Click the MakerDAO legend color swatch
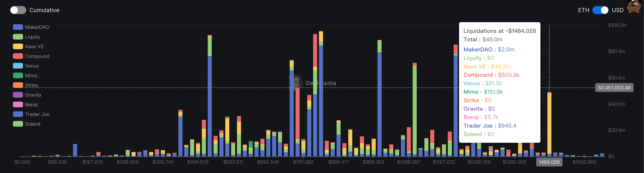Viewport: 644px width, 173px height. 18,27
